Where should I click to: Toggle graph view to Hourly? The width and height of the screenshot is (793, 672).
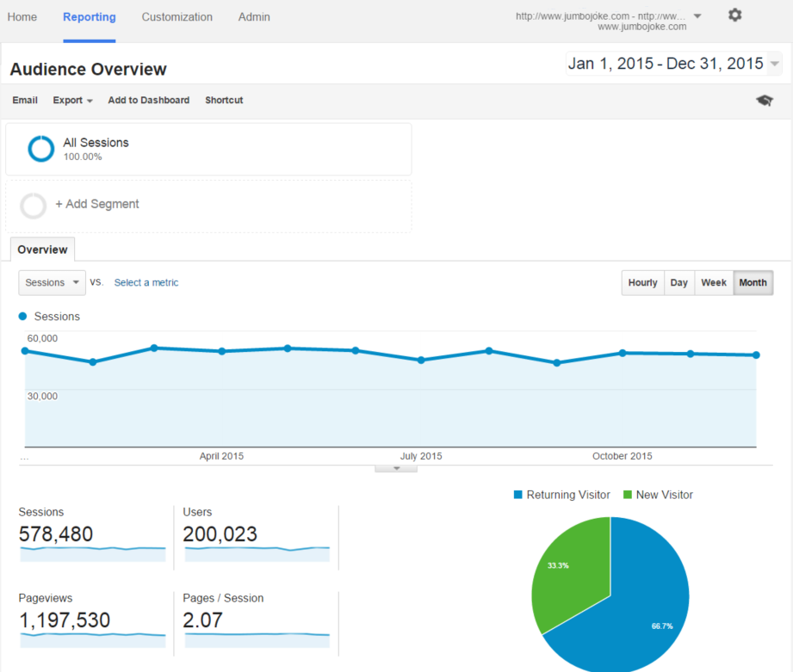(642, 283)
